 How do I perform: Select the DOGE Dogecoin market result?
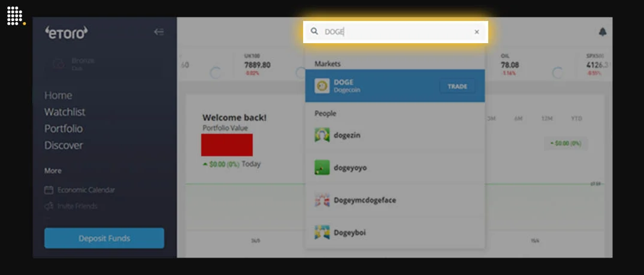pos(395,86)
